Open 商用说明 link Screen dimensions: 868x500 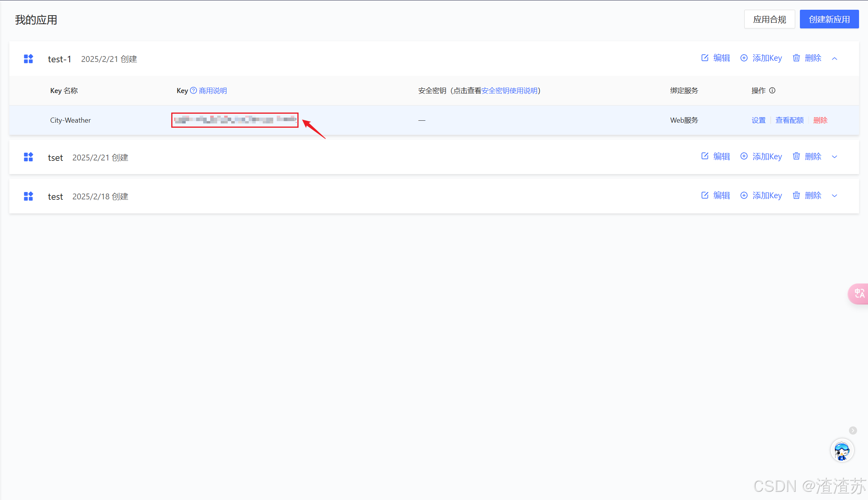[213, 91]
